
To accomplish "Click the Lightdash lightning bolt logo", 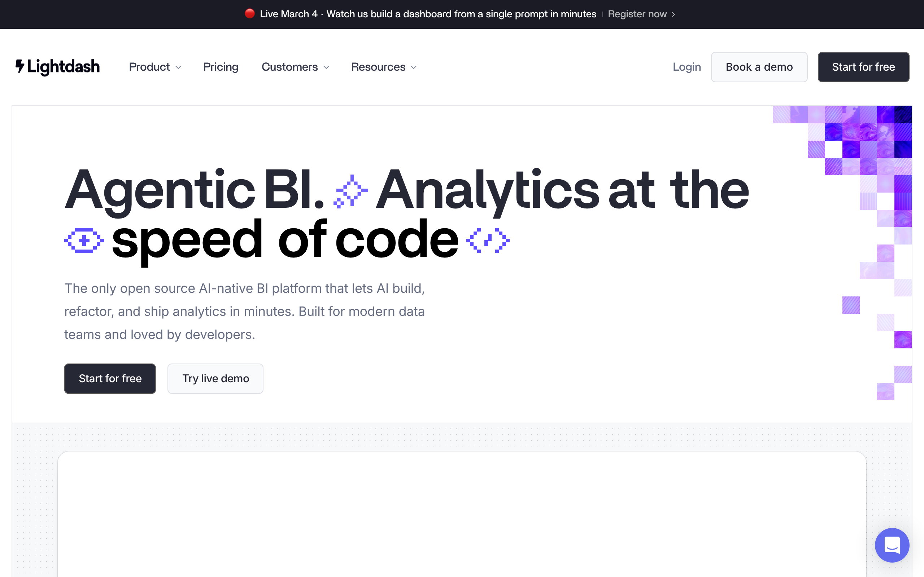I will pyautogui.click(x=20, y=66).
